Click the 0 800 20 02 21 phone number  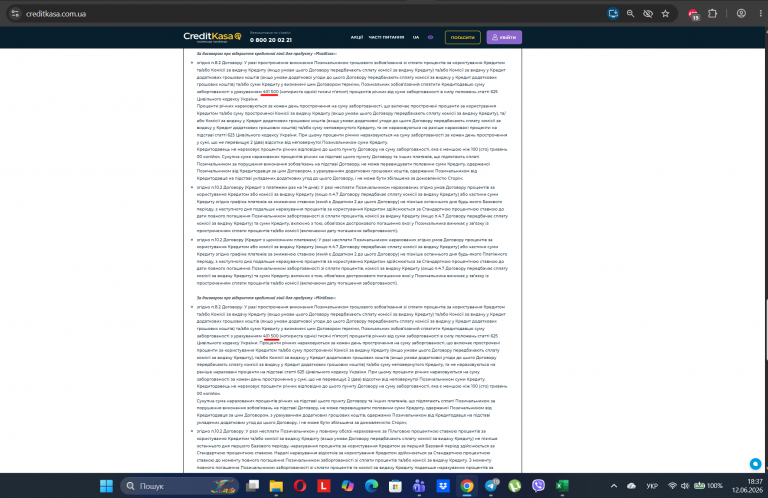point(270,40)
